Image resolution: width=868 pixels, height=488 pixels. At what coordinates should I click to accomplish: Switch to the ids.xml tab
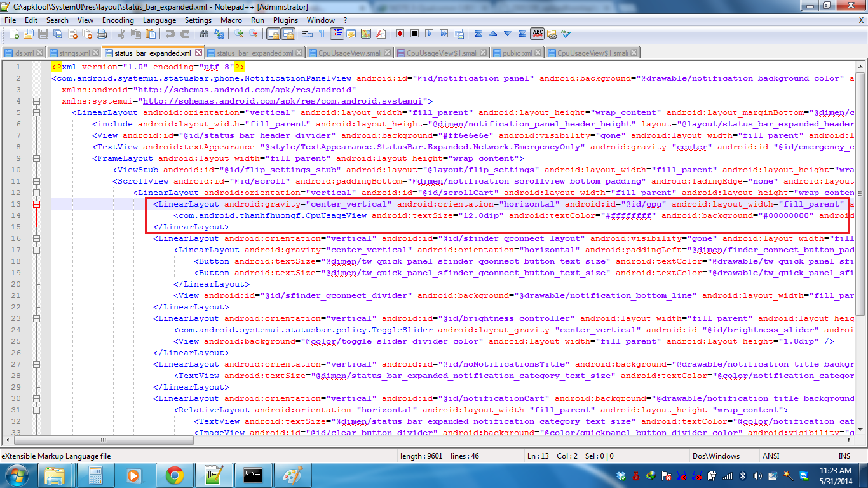(24, 53)
